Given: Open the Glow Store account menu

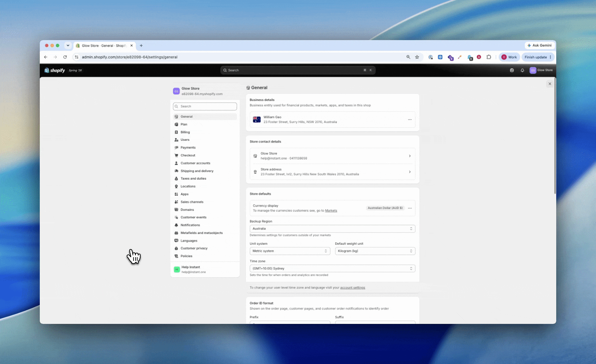Looking at the screenshot, I should coord(541,70).
